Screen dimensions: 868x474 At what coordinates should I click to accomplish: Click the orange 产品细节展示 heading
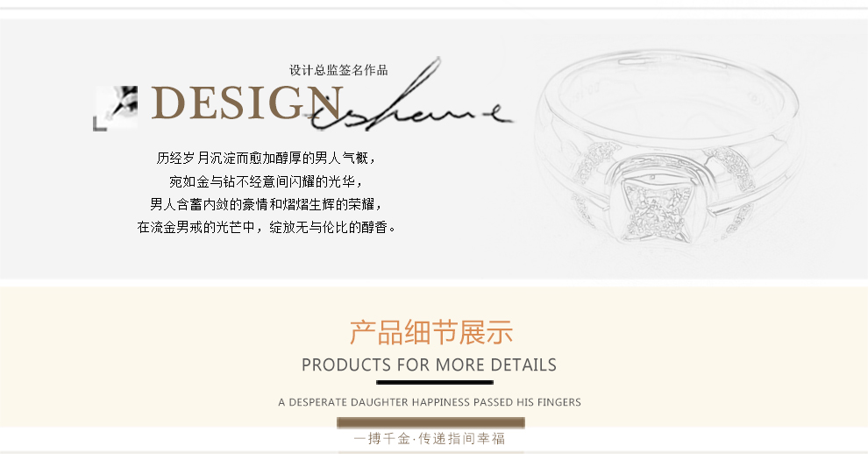(431, 332)
